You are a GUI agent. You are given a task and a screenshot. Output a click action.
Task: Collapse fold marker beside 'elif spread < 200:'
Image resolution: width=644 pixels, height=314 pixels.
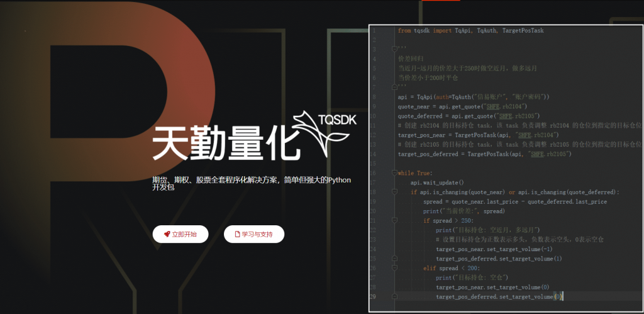tap(395, 268)
